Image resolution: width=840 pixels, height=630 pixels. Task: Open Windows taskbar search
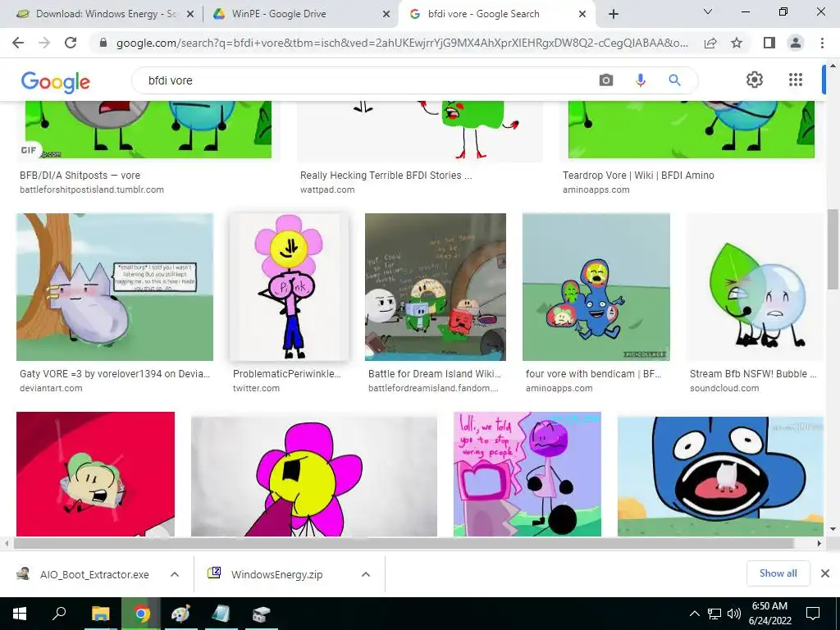59,614
